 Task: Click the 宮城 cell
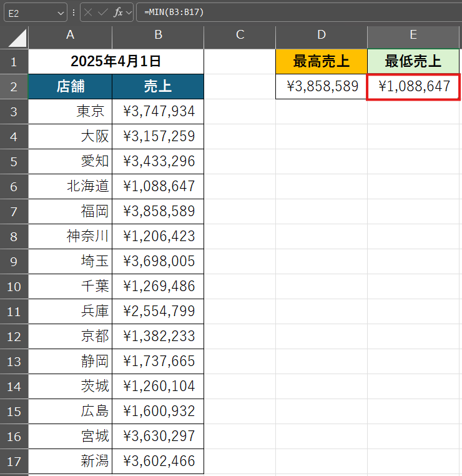[71, 437]
